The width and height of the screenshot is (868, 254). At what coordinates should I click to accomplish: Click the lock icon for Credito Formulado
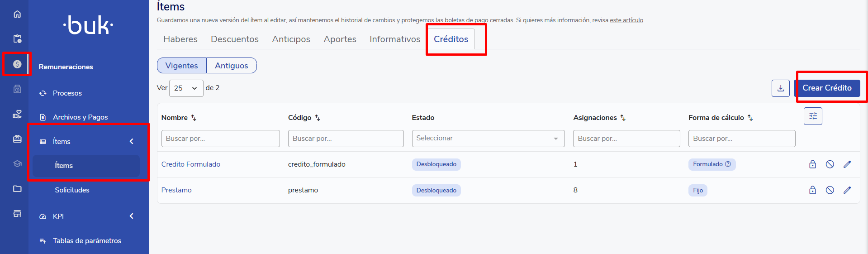(x=812, y=164)
